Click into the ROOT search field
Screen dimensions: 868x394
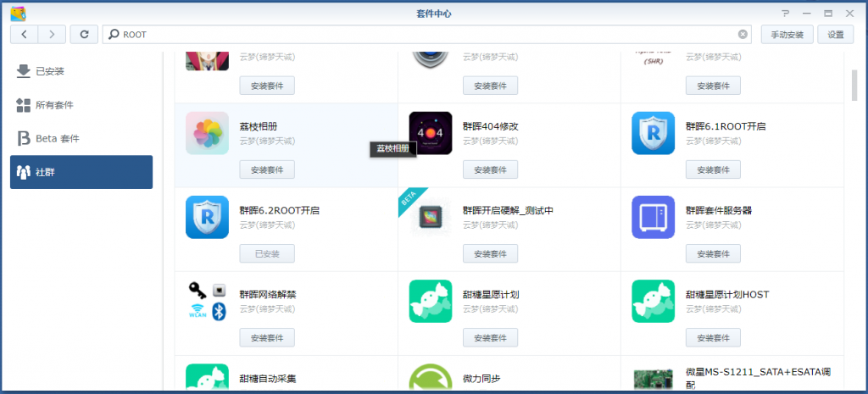click(x=426, y=34)
